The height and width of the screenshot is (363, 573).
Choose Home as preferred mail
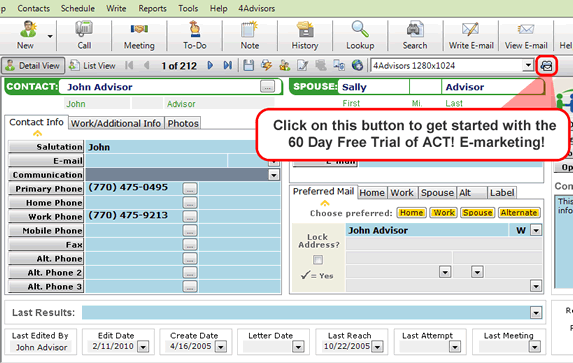coord(411,213)
